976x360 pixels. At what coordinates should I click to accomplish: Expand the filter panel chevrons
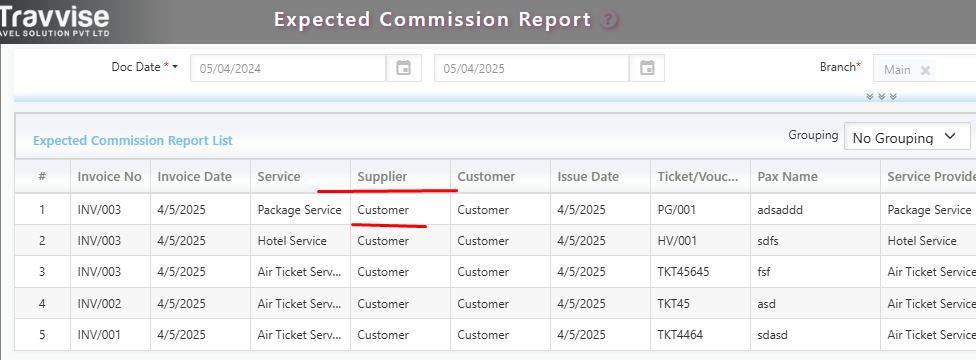tap(881, 97)
